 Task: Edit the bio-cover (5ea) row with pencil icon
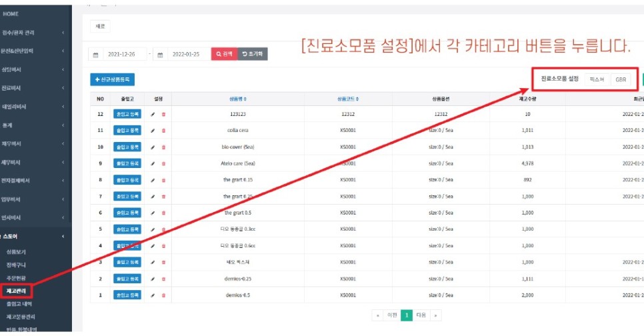tap(153, 147)
